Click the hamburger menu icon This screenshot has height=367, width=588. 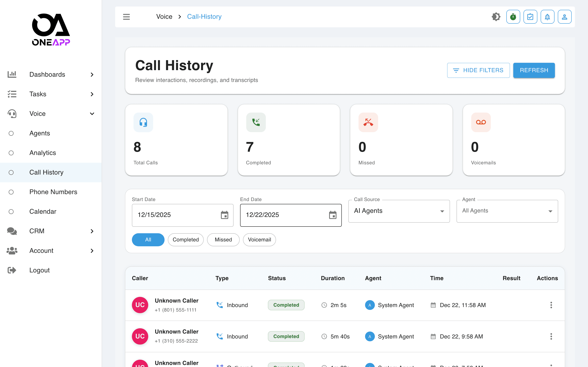126,17
